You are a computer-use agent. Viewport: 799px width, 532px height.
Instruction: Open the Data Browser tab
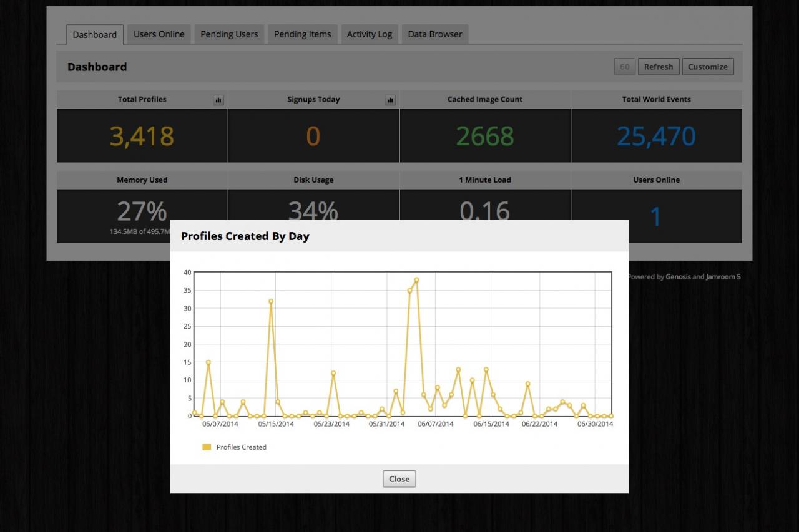[x=435, y=34]
